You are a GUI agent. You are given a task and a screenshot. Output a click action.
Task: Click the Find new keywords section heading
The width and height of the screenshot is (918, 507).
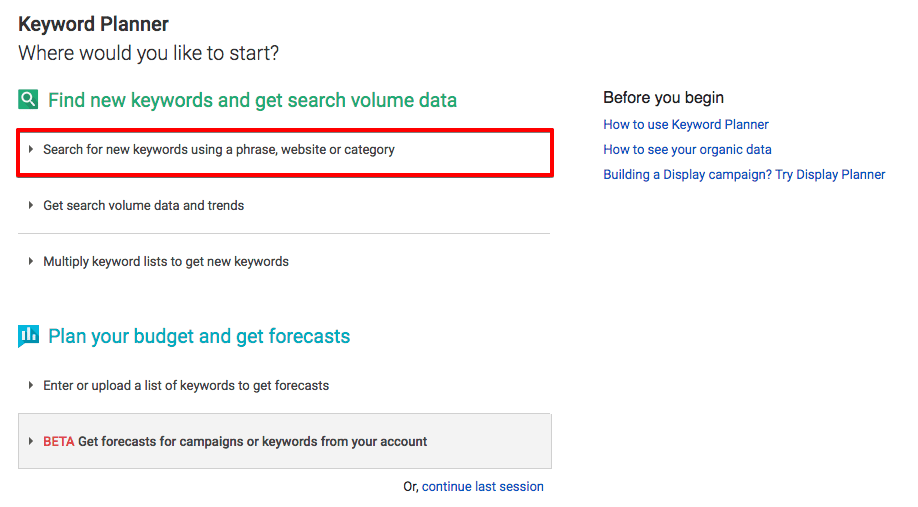[252, 100]
